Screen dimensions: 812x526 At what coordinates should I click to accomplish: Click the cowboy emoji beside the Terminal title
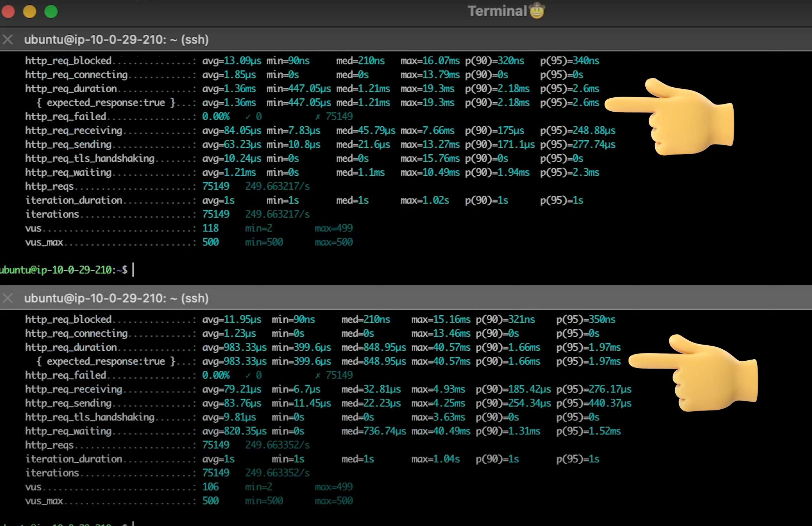coord(537,11)
